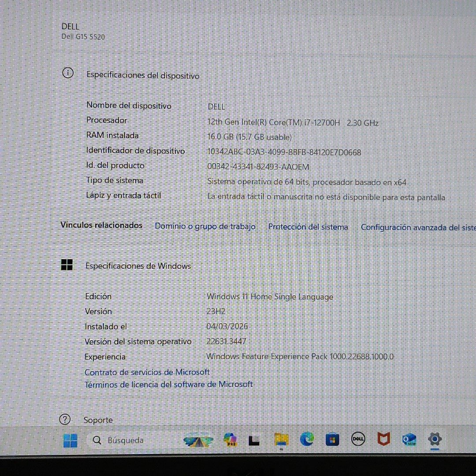Open Dominio o grupo de trabajo link

coord(205,226)
